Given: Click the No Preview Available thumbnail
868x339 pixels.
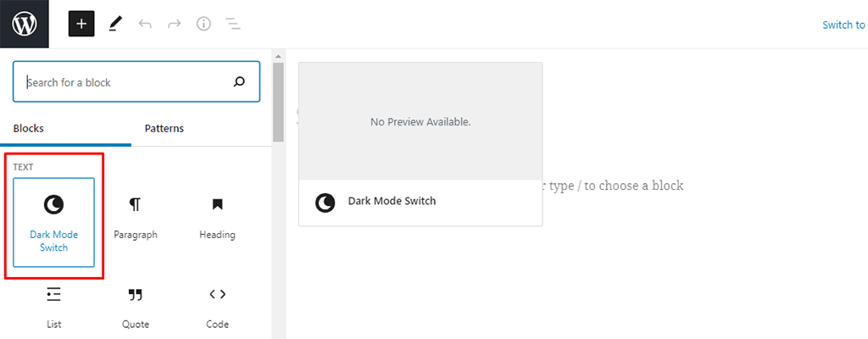Looking at the screenshot, I should pyautogui.click(x=420, y=122).
